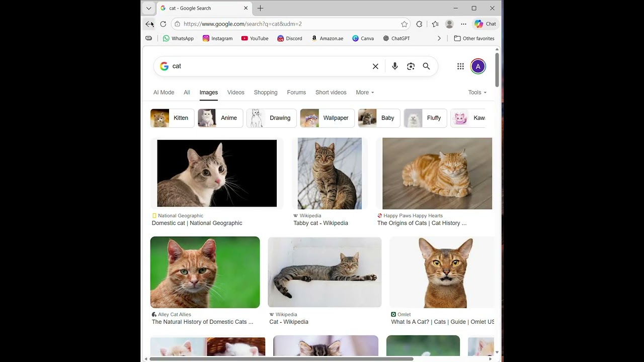644x362 pixels.
Task: Open a new tab with plus icon
Action: [x=260, y=8]
